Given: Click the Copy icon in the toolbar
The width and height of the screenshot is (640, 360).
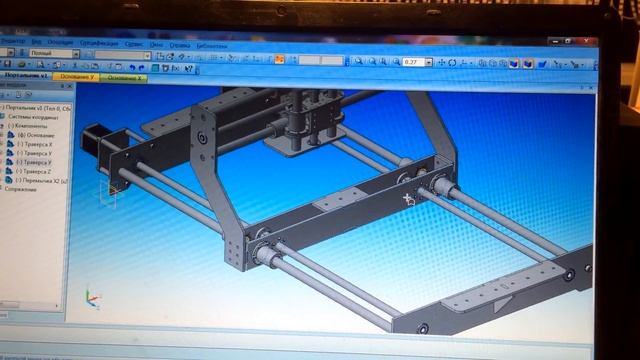Looking at the screenshot, I should click(x=85, y=66).
